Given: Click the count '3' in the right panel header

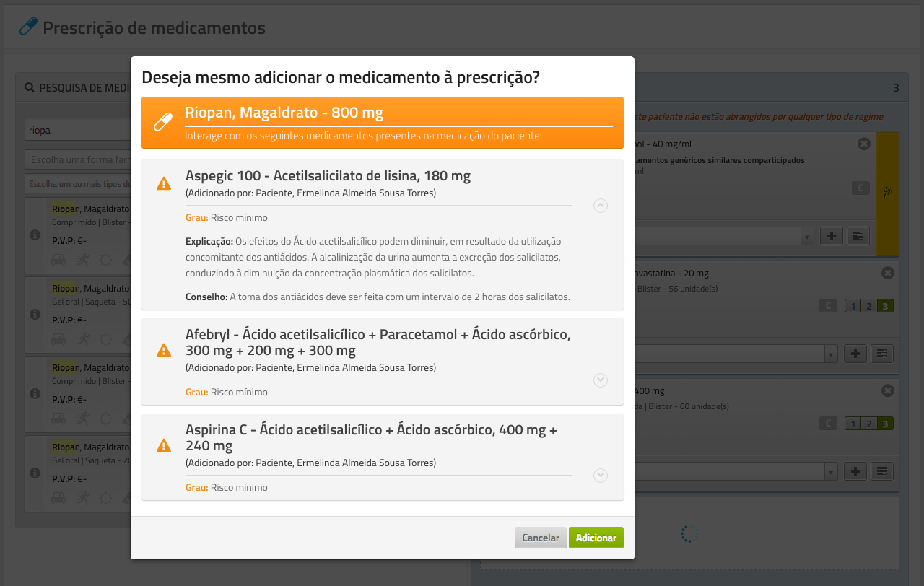Looking at the screenshot, I should coord(896,88).
